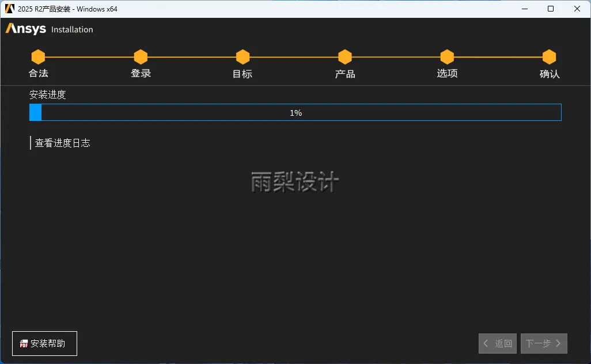
Task: Maximize the installer window
Action: coord(551,9)
